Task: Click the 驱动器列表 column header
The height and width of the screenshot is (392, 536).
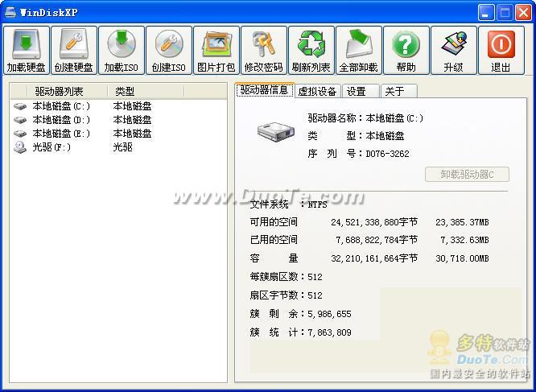Action: 59,92
